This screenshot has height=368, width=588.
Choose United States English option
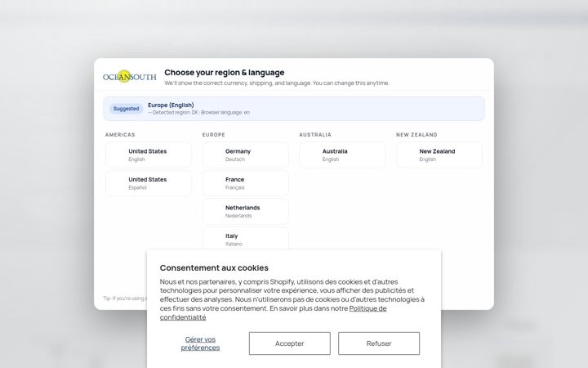pos(149,155)
